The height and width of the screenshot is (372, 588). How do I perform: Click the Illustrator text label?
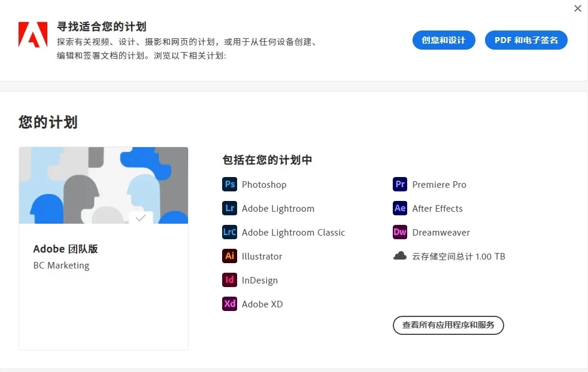pos(262,257)
